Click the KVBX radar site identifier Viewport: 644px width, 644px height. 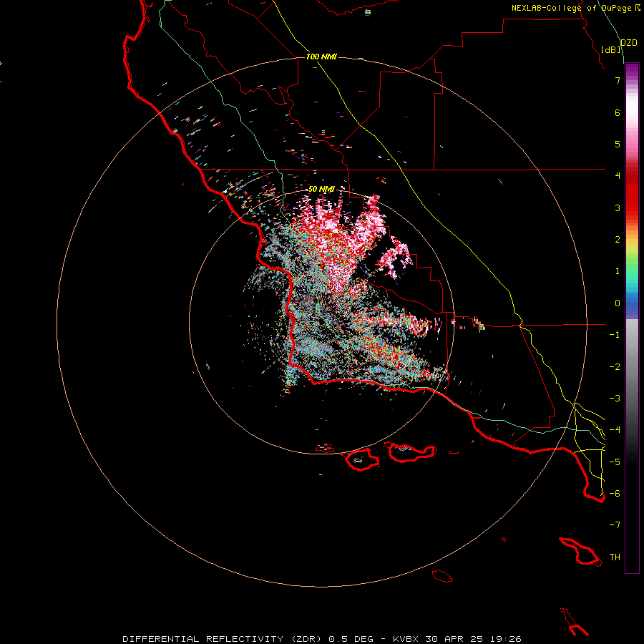click(406, 639)
